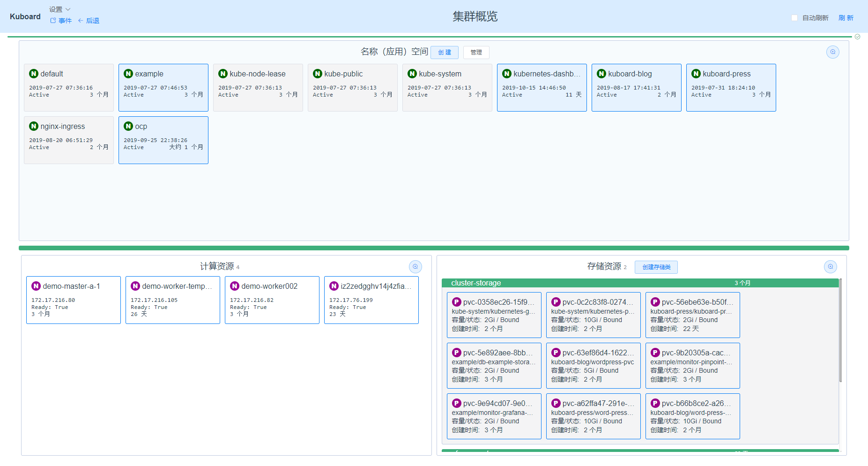Click the P icon on pvc-63ef86d4 card
This screenshot has width=868, height=466.
[x=556, y=352]
